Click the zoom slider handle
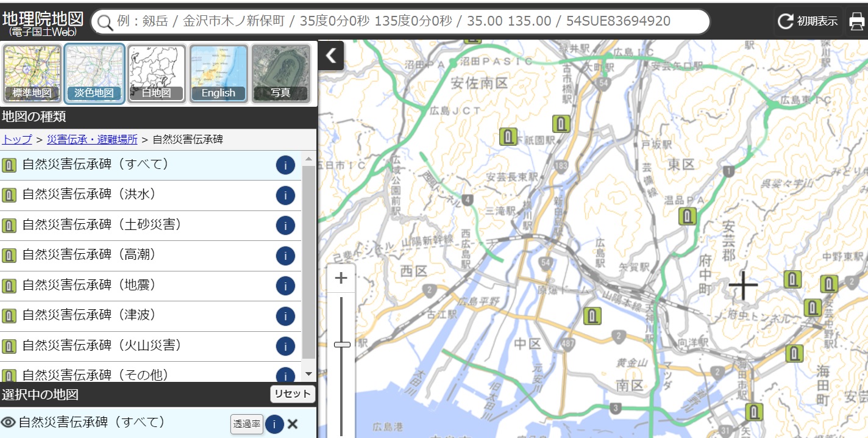This screenshot has height=438, width=868. [342, 345]
